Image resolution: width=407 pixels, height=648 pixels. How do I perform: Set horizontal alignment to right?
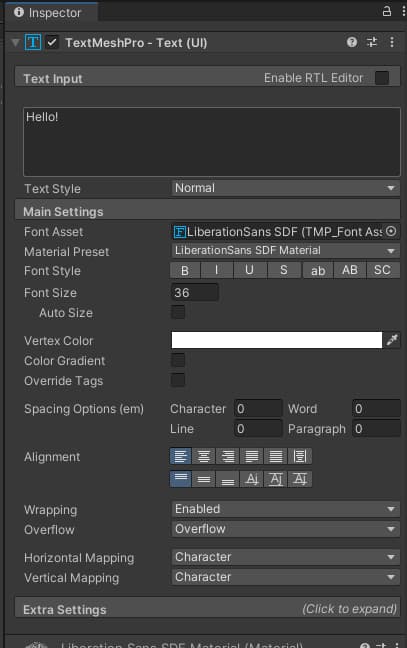227,456
